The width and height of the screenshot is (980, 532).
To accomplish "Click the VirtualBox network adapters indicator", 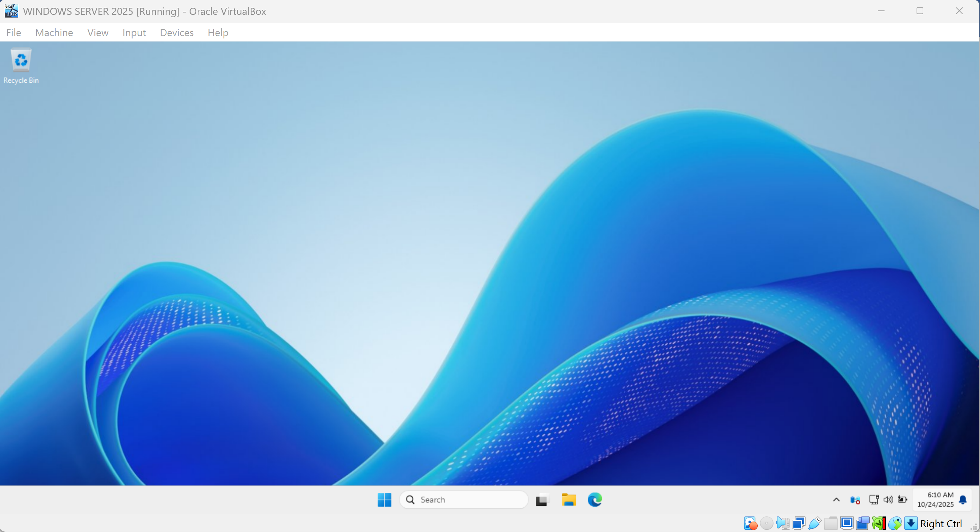I will point(799,523).
